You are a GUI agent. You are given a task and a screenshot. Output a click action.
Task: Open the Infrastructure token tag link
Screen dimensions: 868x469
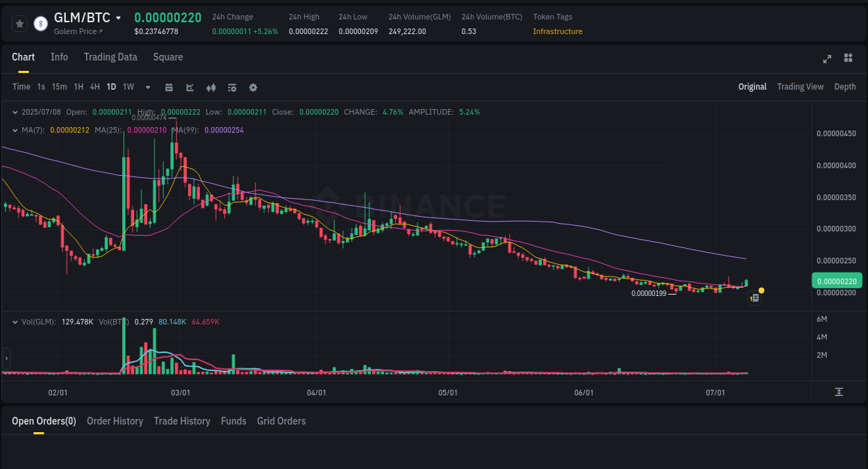coord(556,31)
